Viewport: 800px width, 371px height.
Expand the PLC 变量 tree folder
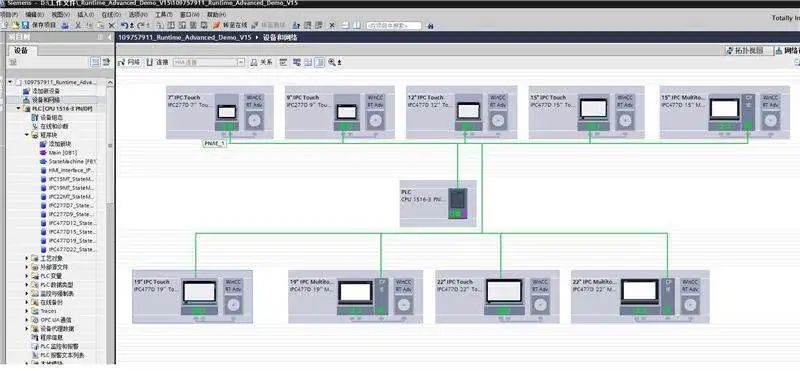point(27,276)
